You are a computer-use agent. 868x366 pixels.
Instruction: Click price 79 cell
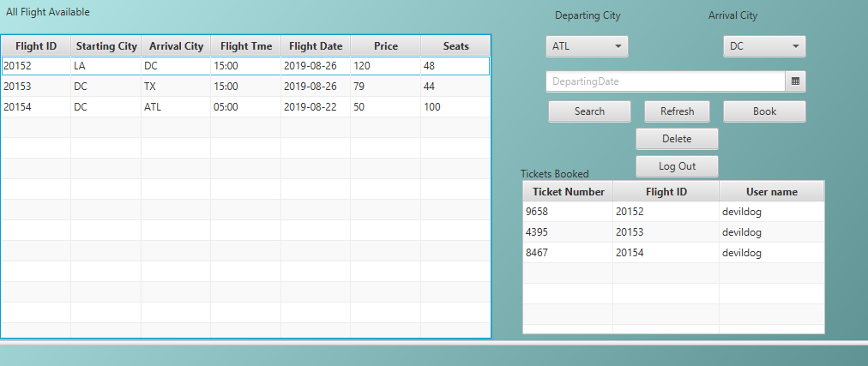(x=386, y=87)
